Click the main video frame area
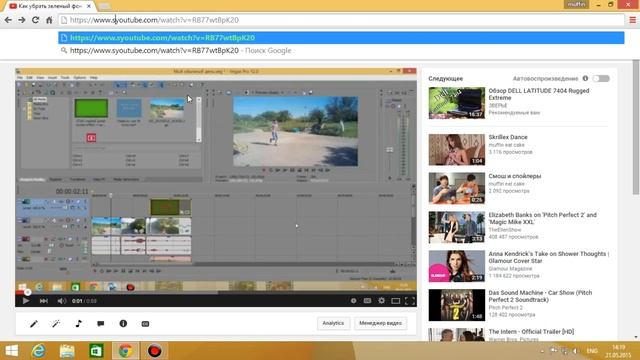Screen dimensions: 640x360 (216, 179)
